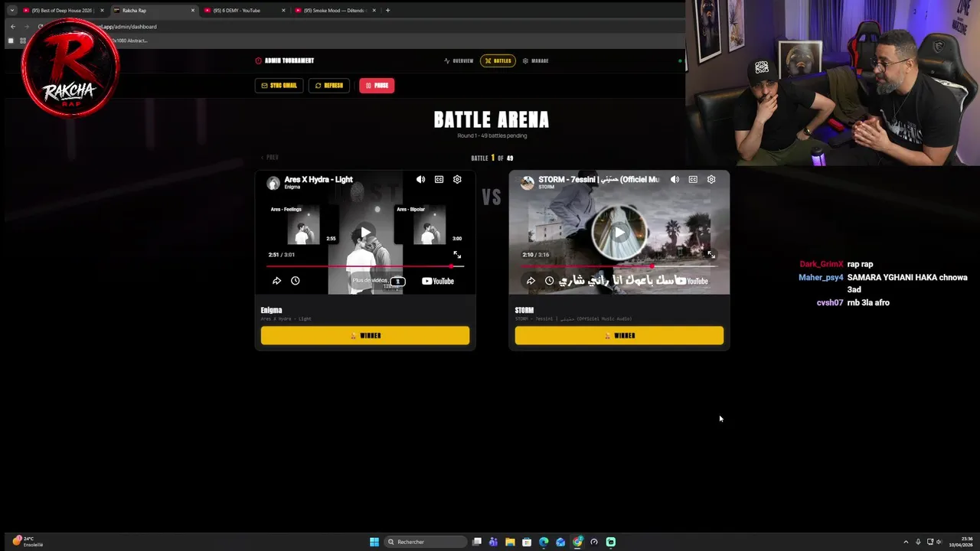Image resolution: width=980 pixels, height=551 pixels.
Task: Click Sync Gmail button
Action: pos(279,86)
